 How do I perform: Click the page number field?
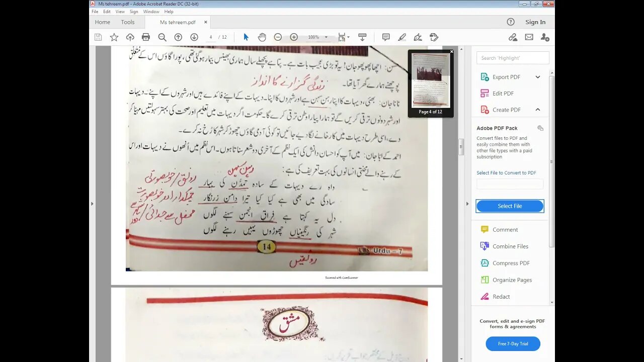(211, 37)
